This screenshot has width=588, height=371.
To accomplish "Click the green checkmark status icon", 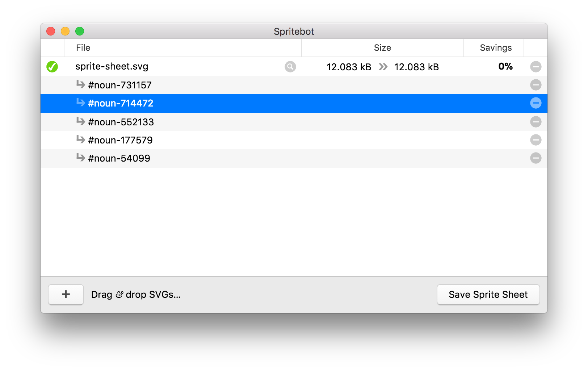I will (x=52, y=67).
